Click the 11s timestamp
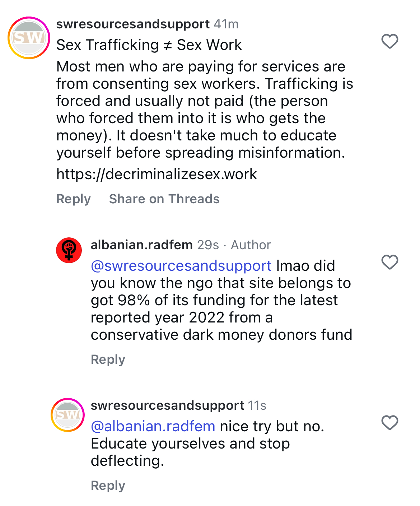 257,405
